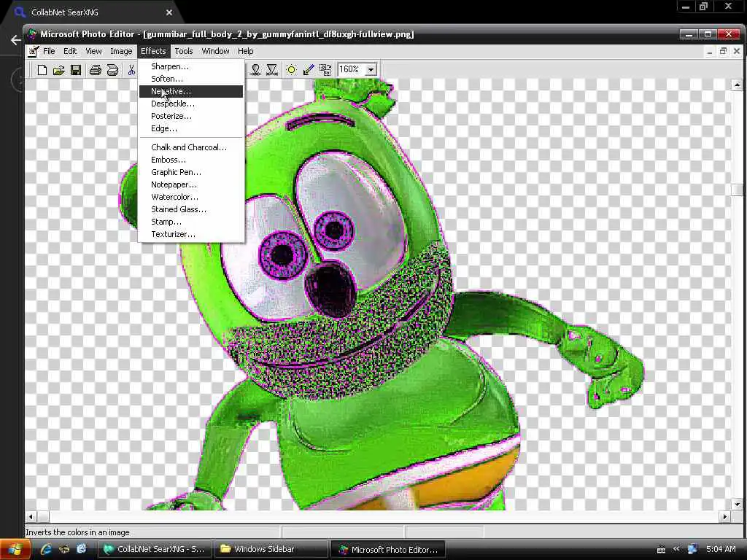This screenshot has height=560, width=747.
Task: Choose Texturizer... effect
Action: [191, 234]
